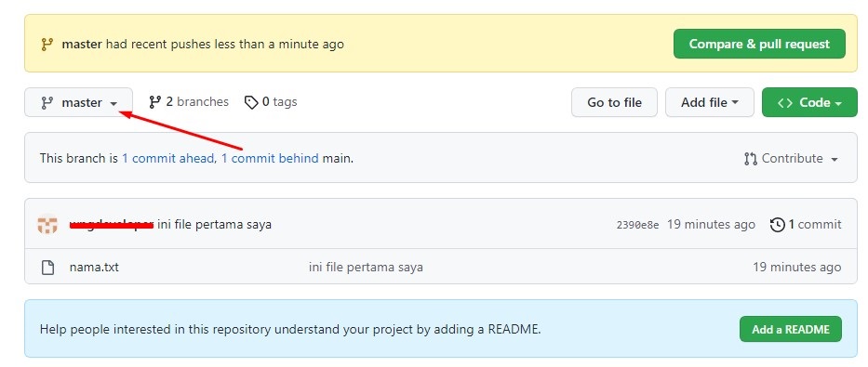Click the '19 minutes ago' text in nama.txt row
Viewport: 868px width, 367px height.
point(796,268)
